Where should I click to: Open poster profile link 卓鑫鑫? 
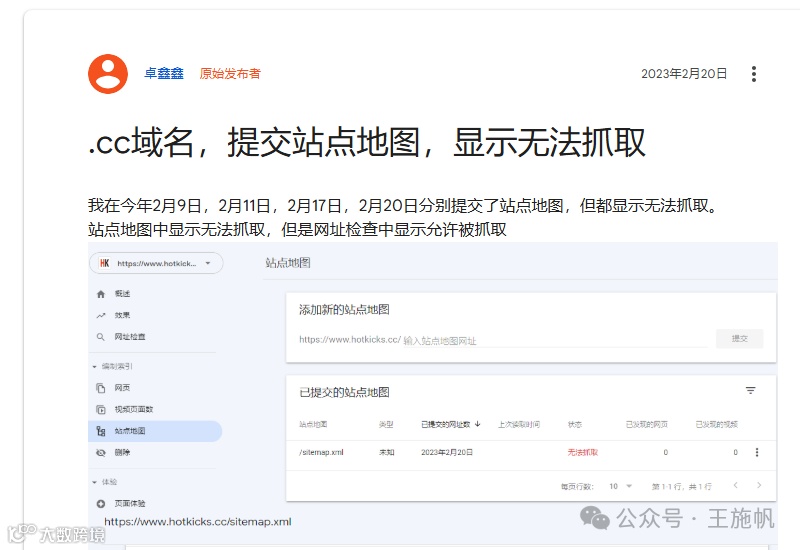[x=164, y=73]
